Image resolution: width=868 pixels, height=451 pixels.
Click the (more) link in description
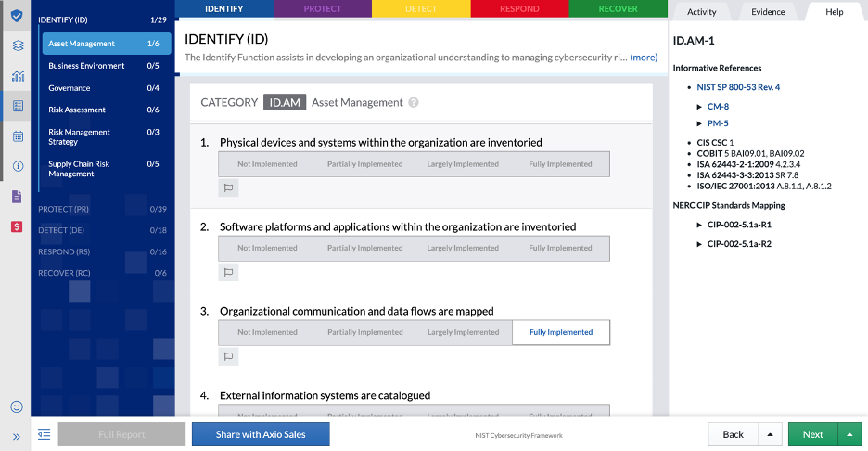[x=644, y=57]
